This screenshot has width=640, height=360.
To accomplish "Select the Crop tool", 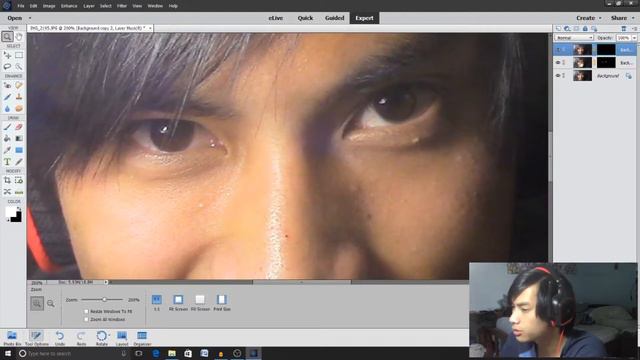I will click(x=7, y=180).
